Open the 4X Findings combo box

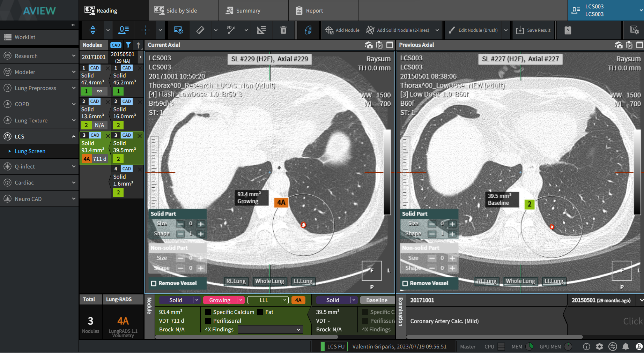[x=270, y=330]
